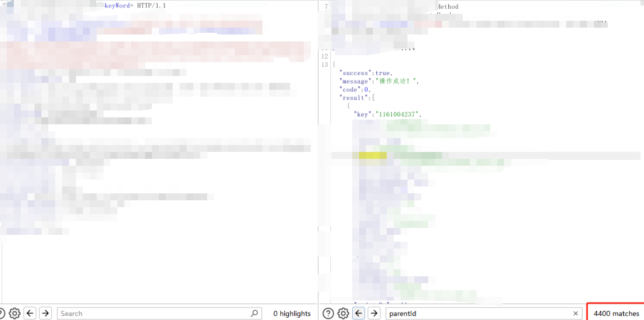
Task: Open the response pane search help icon
Action: [328, 314]
